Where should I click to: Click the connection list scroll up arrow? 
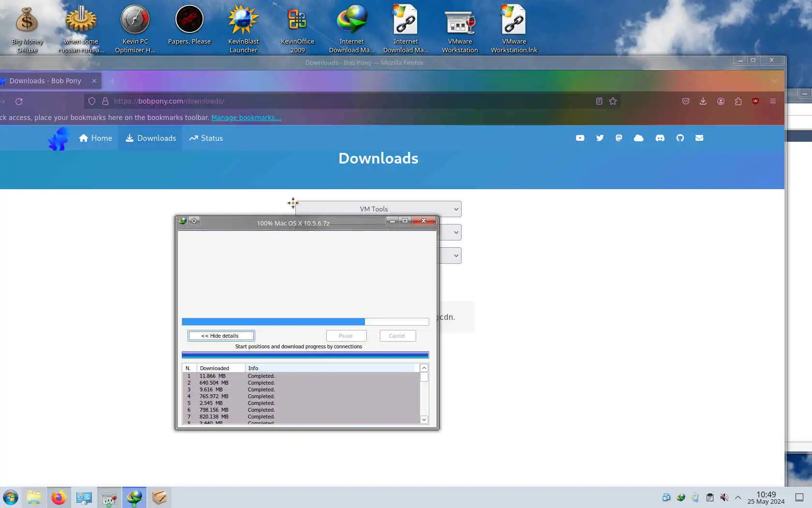coord(424,368)
